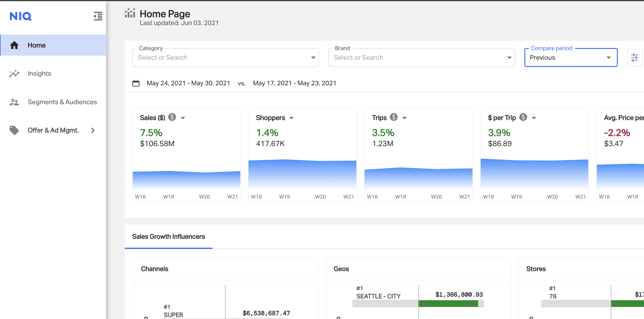Switch to the Sales Growth Influencers tab
This screenshot has width=644, height=319.
coord(168,237)
